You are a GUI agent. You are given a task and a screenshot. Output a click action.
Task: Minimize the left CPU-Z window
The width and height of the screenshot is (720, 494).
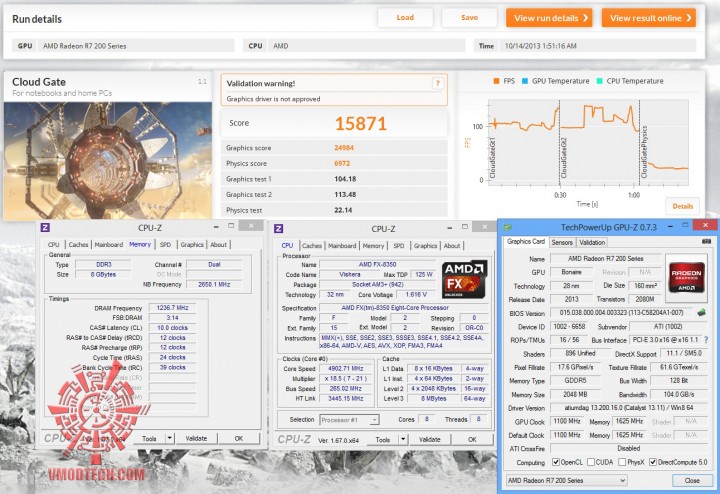pos(216,227)
